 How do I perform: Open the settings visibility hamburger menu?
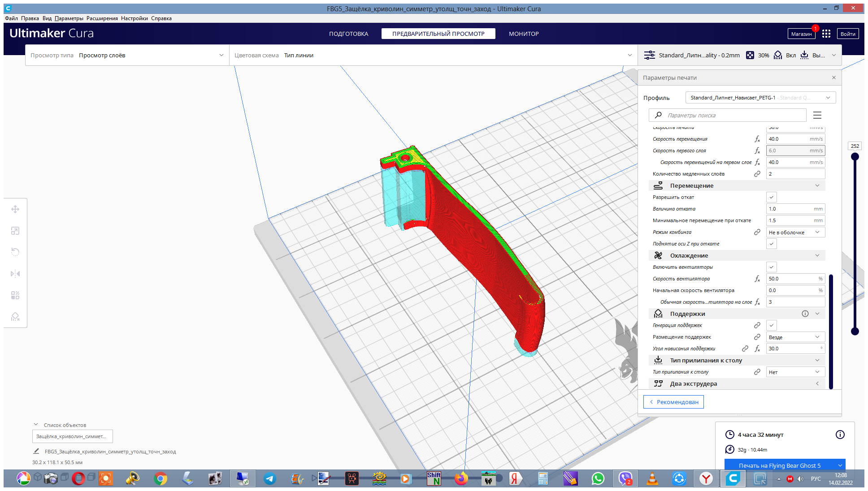tap(817, 115)
